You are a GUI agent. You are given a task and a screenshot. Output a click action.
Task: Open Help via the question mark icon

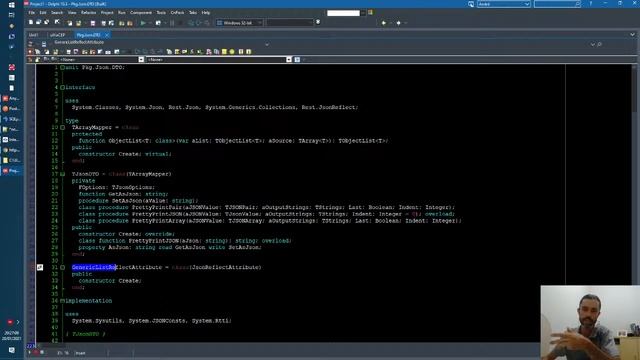coord(591,4)
